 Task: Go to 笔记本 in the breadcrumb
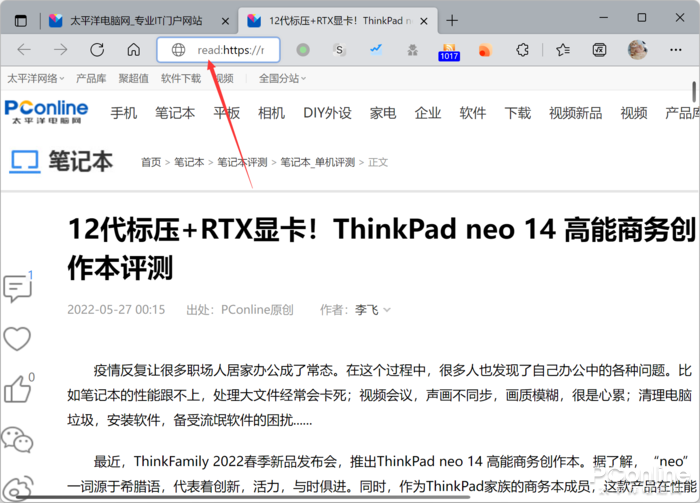(189, 162)
